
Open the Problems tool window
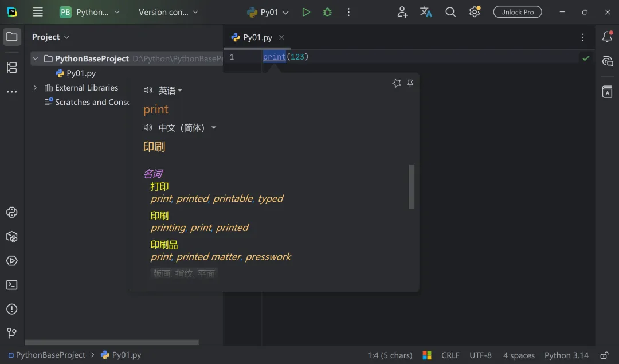point(12,309)
